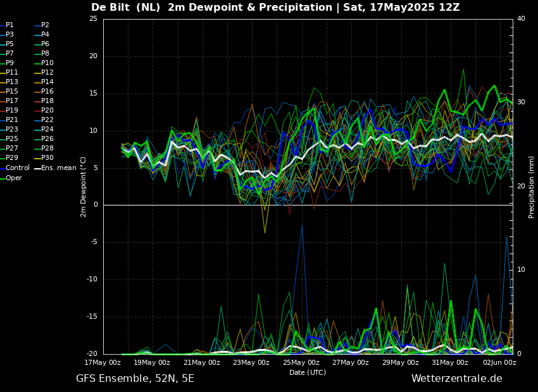
Task: Click the GFS Ensemble, 52N, 5E caption
Action: point(135,379)
